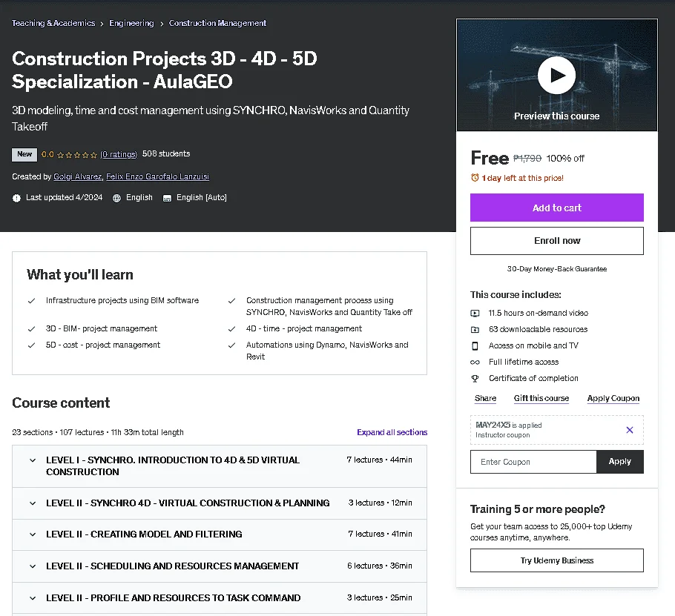675x616 pixels.
Task: Click the breadcrumb arrow after Engineering
Action: (162, 24)
